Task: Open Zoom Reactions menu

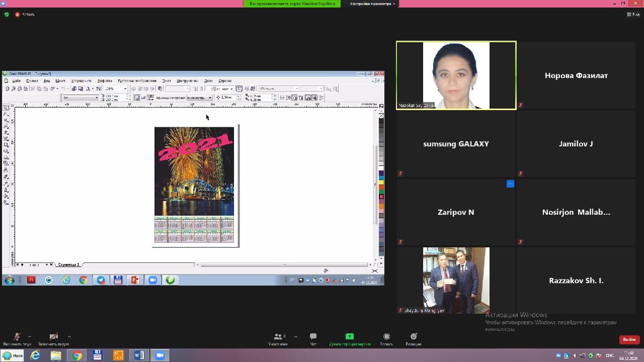Action: pos(414,339)
